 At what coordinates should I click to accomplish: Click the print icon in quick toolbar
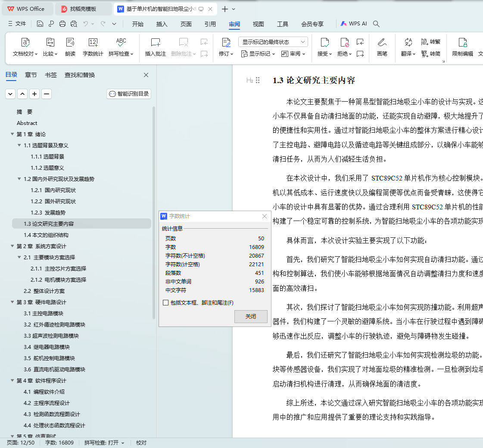point(62,24)
